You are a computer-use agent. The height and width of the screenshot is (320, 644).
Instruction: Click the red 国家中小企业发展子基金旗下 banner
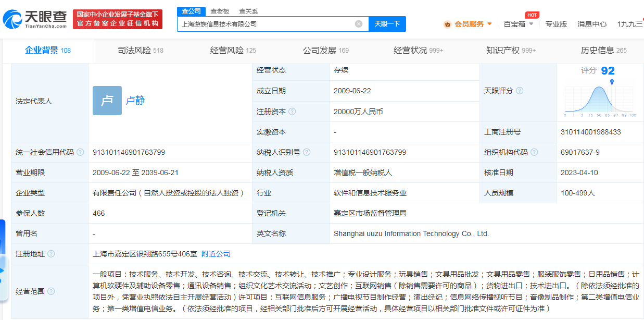pos(118,19)
